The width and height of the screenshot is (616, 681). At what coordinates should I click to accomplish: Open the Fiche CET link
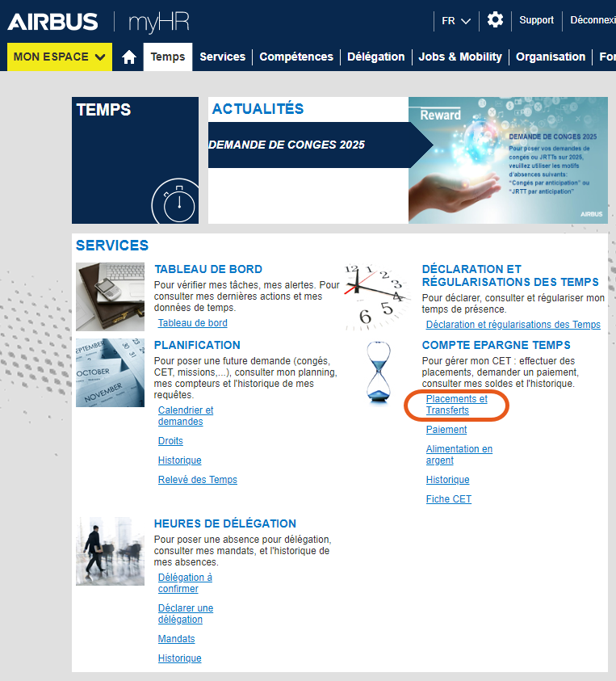pos(448,499)
